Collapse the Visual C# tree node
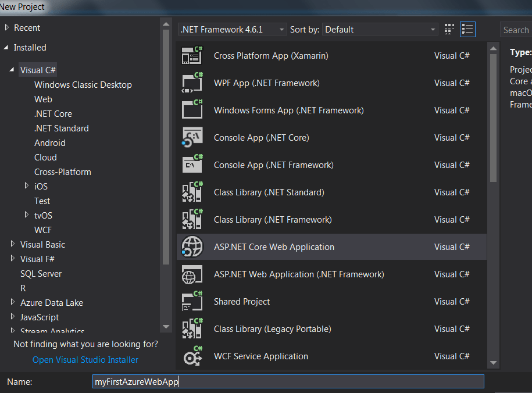The height and width of the screenshot is (393, 532). click(12, 70)
